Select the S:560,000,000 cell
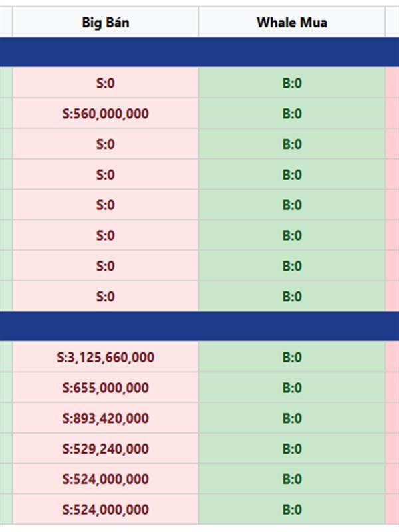 105,114
